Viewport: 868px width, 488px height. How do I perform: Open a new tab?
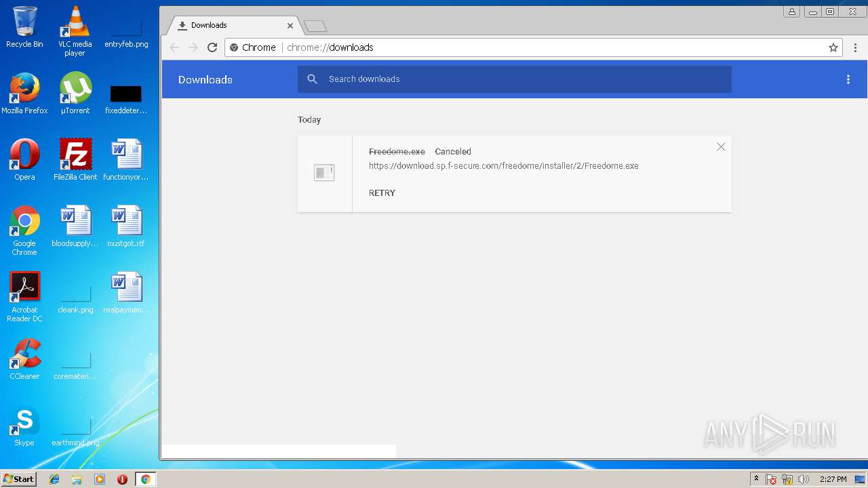(x=315, y=26)
